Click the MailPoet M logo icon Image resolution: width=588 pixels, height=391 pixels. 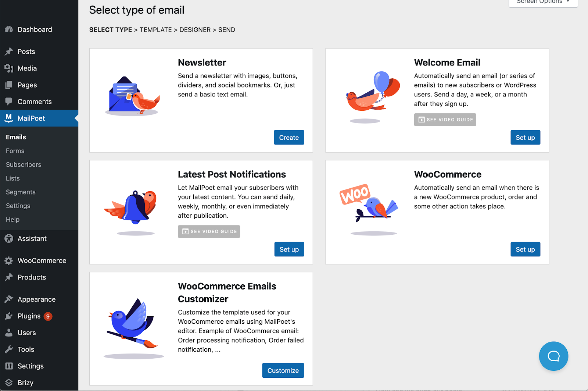[9, 118]
